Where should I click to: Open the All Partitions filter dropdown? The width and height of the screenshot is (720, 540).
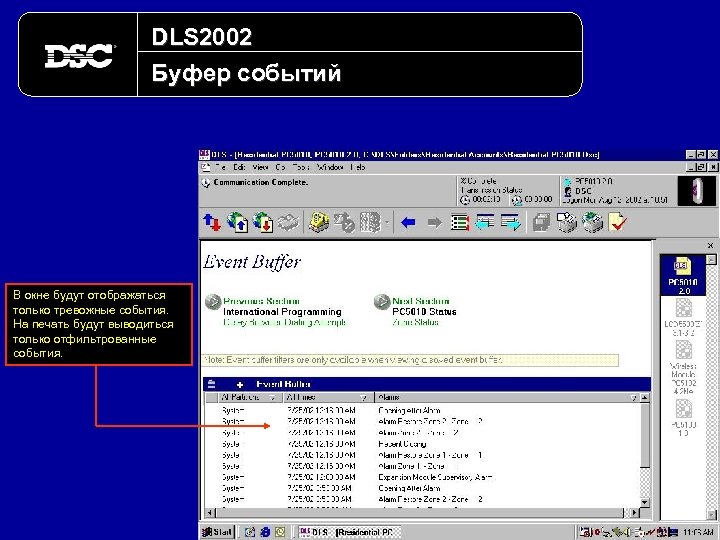pyautogui.click(x=272, y=398)
